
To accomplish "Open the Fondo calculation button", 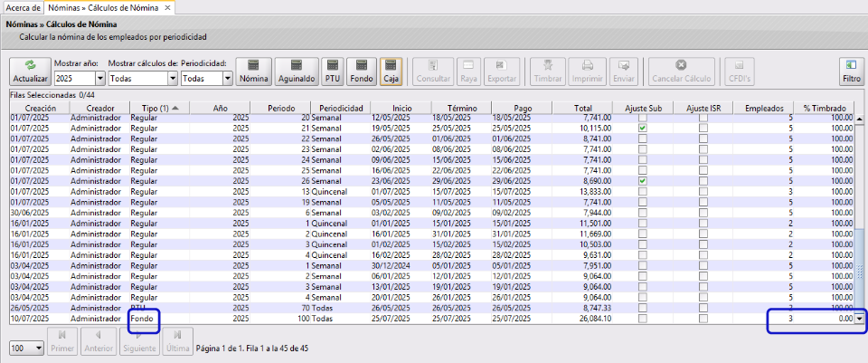I will point(362,72).
